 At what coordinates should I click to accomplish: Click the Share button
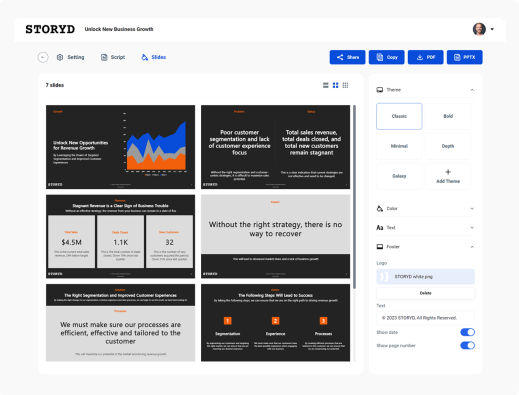click(x=347, y=57)
